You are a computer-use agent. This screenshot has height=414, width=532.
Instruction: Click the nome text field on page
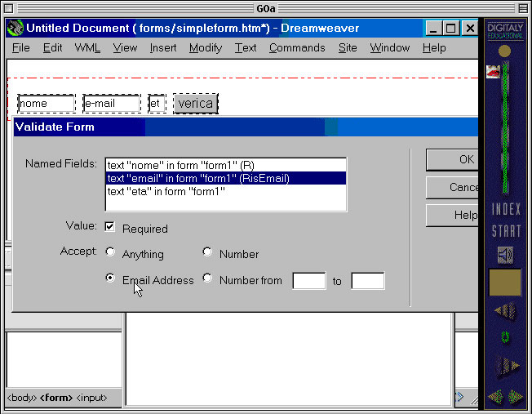pos(47,104)
